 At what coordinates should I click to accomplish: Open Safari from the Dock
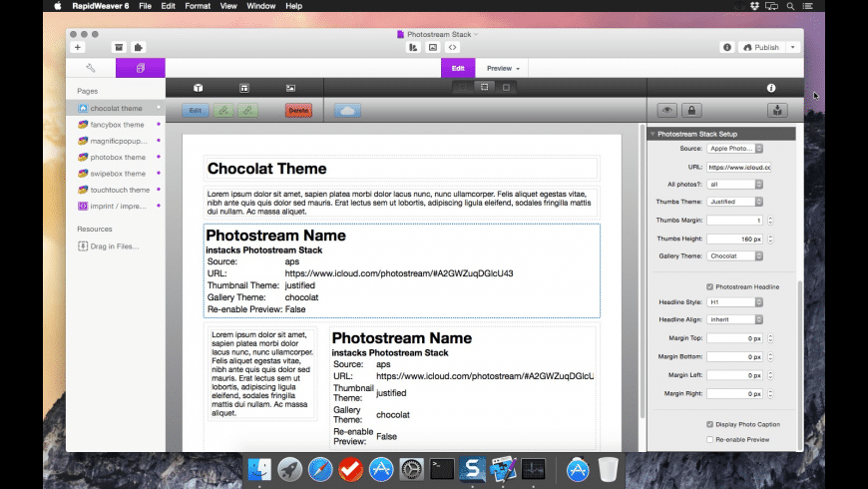tap(320, 470)
